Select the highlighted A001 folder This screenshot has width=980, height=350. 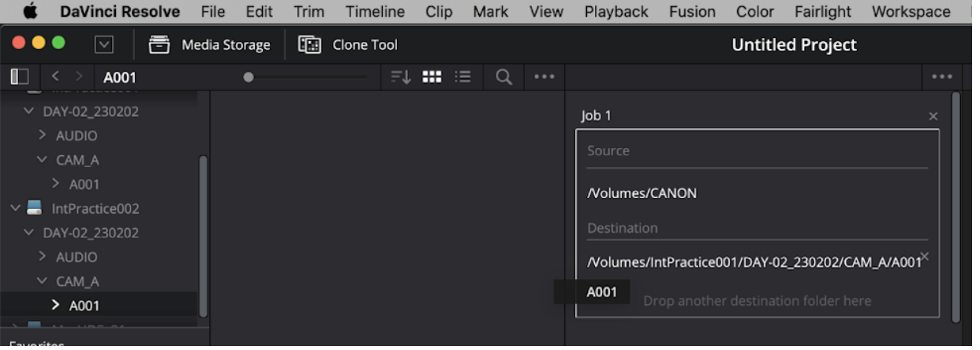coord(84,305)
